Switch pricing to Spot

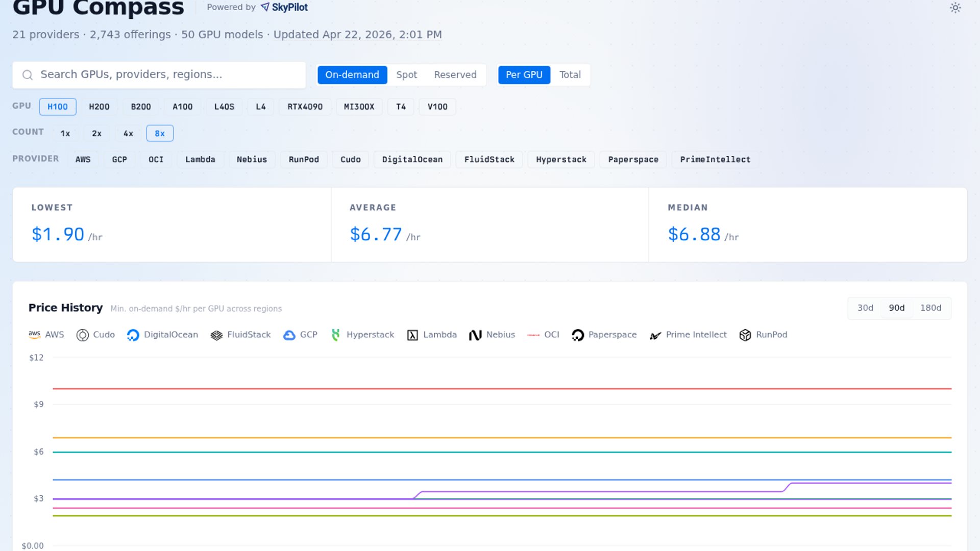coord(406,75)
